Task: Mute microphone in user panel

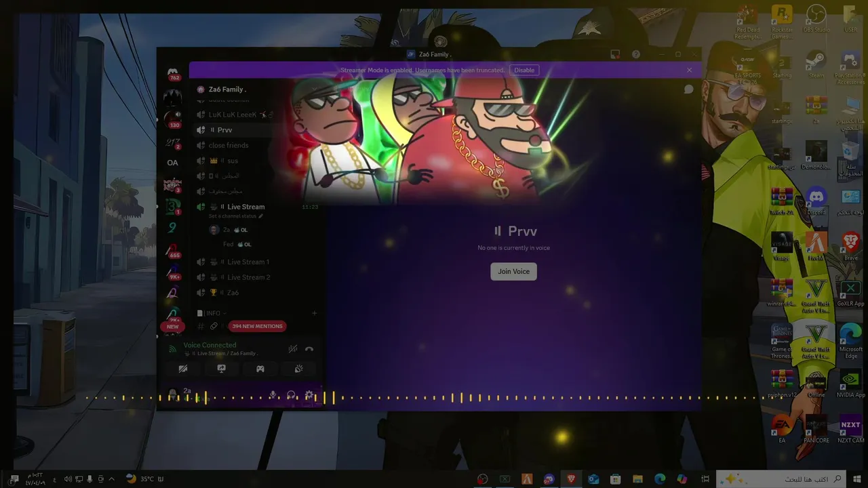Action: point(273,395)
